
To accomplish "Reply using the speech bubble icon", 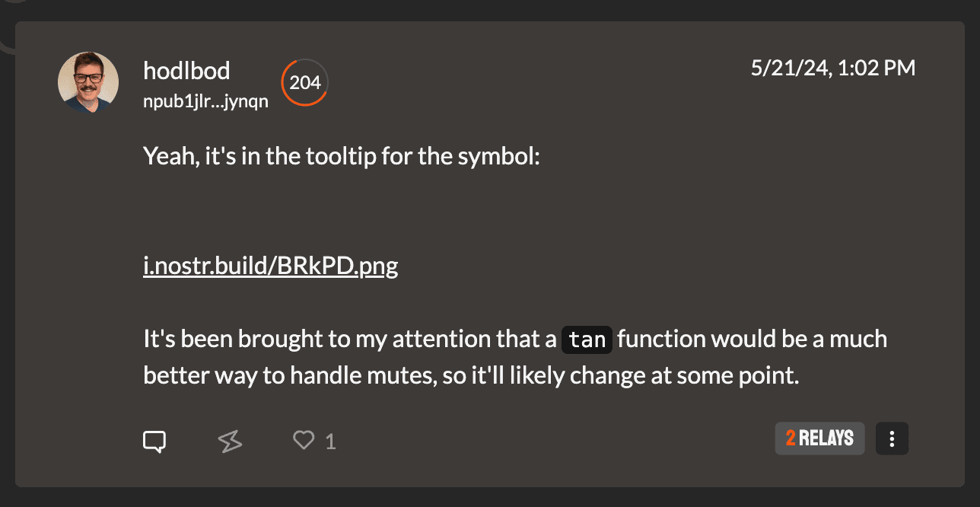I will point(154,441).
